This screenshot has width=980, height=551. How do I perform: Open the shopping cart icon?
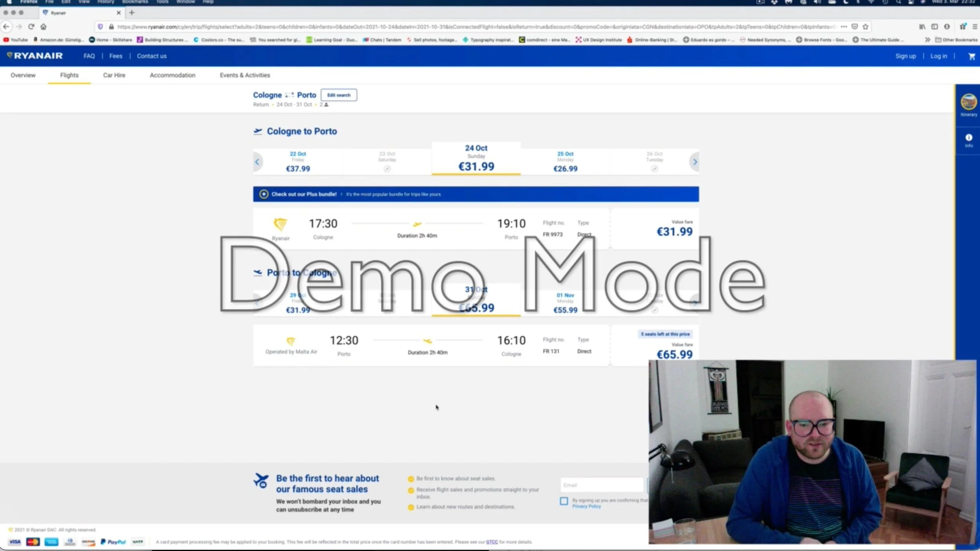coord(971,56)
